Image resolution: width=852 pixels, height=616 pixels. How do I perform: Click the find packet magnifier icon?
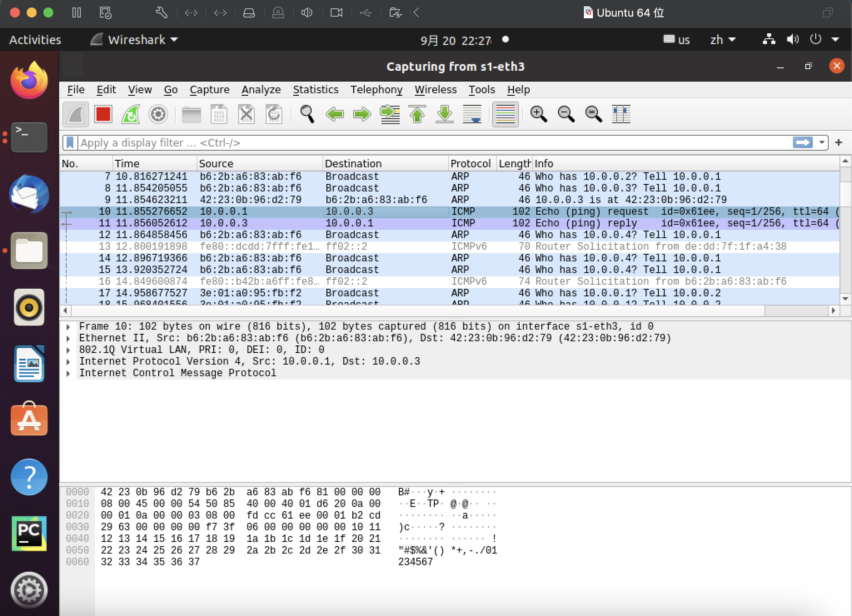(307, 114)
